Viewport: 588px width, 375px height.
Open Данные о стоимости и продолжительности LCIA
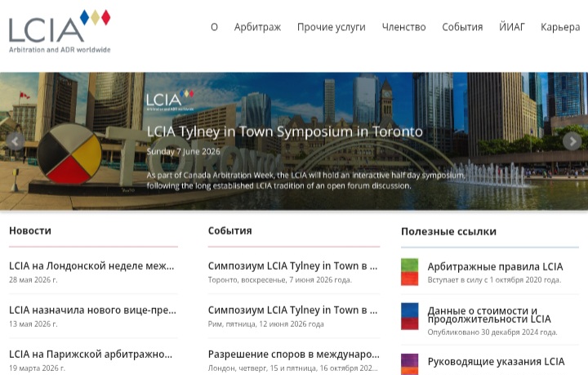(489, 315)
